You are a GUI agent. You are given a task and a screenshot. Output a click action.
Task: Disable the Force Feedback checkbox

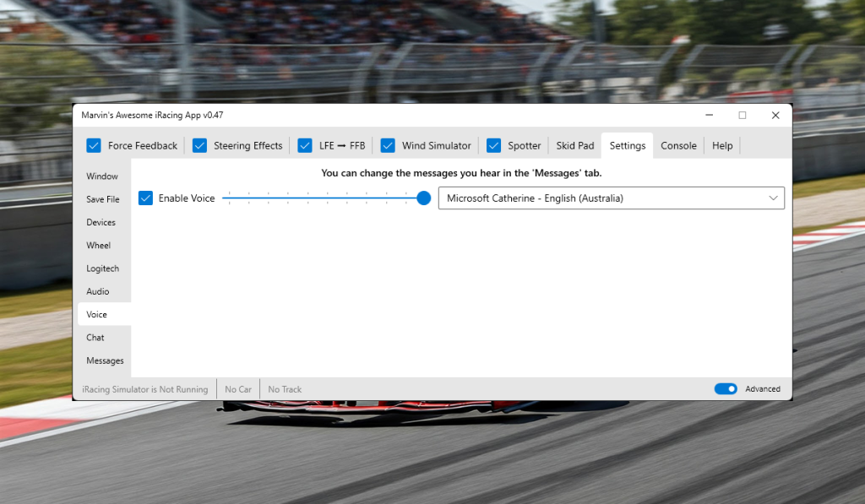tap(93, 145)
